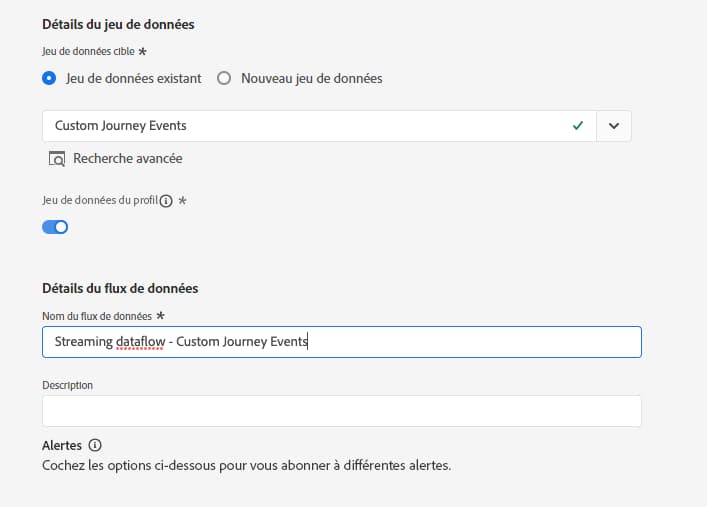Open the Custom Journey Events combo box
Image resolution: width=707 pixels, height=507 pixels.
click(x=300, y=126)
